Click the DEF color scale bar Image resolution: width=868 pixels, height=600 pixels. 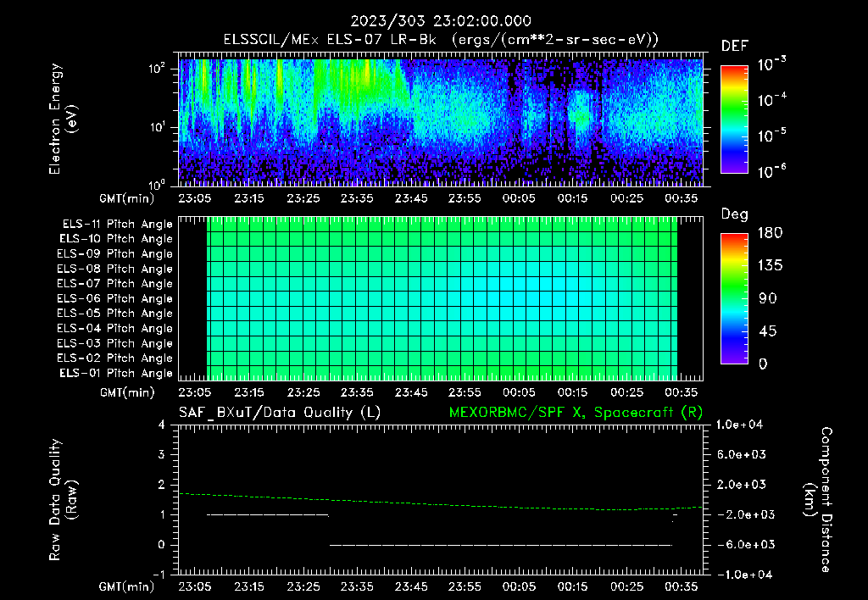click(734, 119)
